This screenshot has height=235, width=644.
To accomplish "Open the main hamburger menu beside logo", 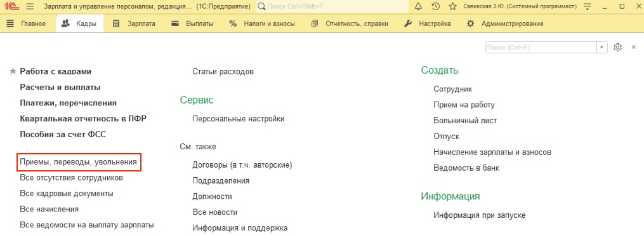I will pos(30,6).
